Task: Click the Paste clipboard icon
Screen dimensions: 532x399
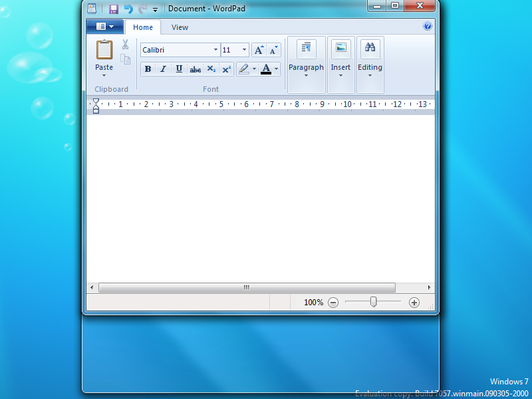Action: (x=104, y=51)
